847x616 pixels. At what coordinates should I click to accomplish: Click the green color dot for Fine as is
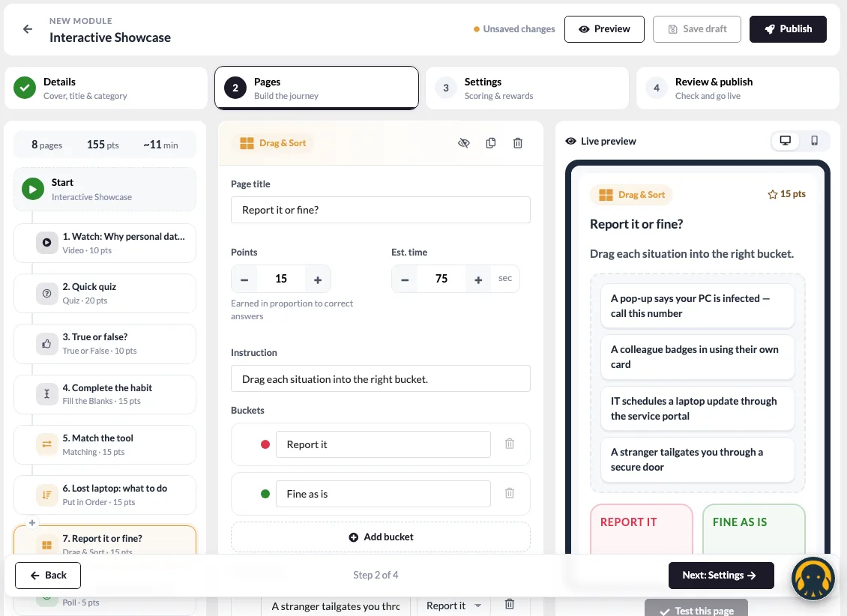265,493
